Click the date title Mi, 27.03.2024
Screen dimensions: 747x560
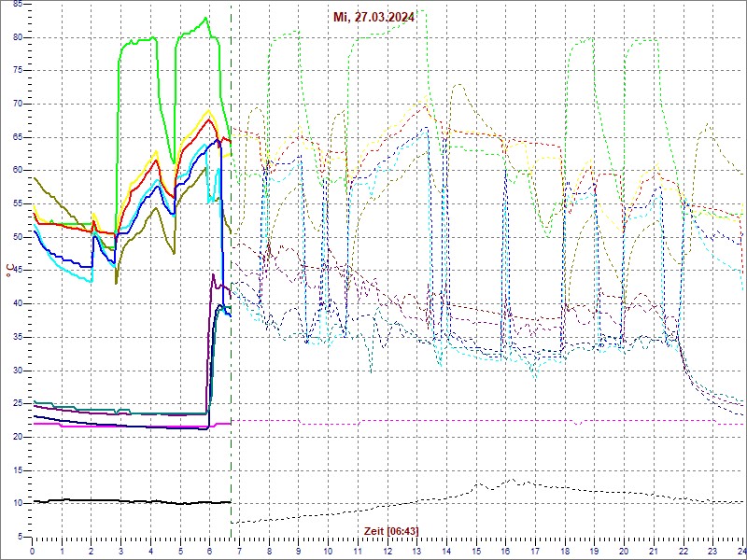pos(373,18)
